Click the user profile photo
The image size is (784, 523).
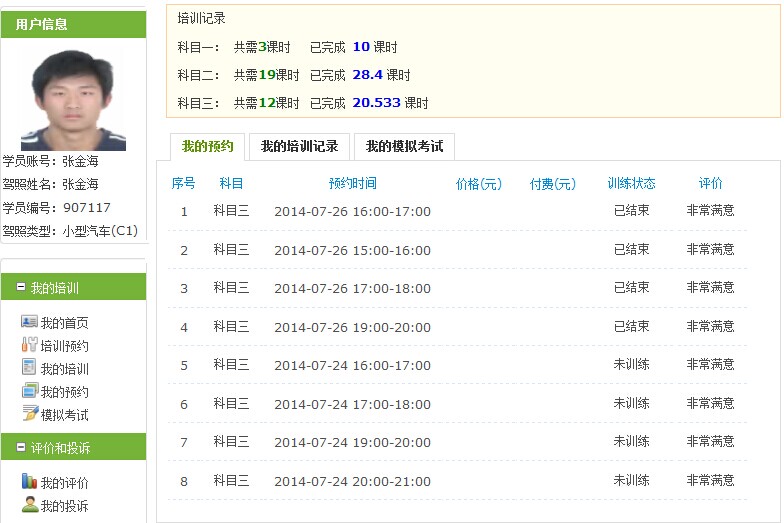click(x=73, y=100)
